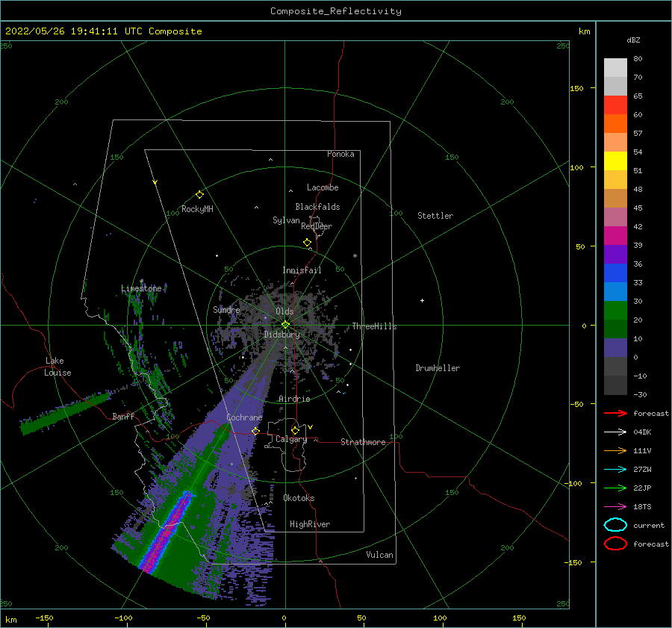Select the green 30 dBZ color swatch
This screenshot has height=628, width=672.
click(615, 311)
